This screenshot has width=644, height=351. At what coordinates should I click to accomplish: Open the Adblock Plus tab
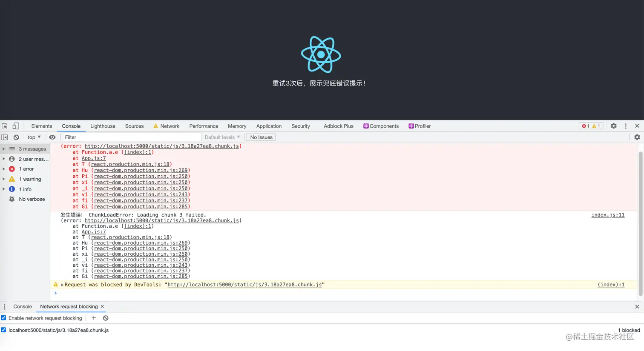click(x=339, y=126)
